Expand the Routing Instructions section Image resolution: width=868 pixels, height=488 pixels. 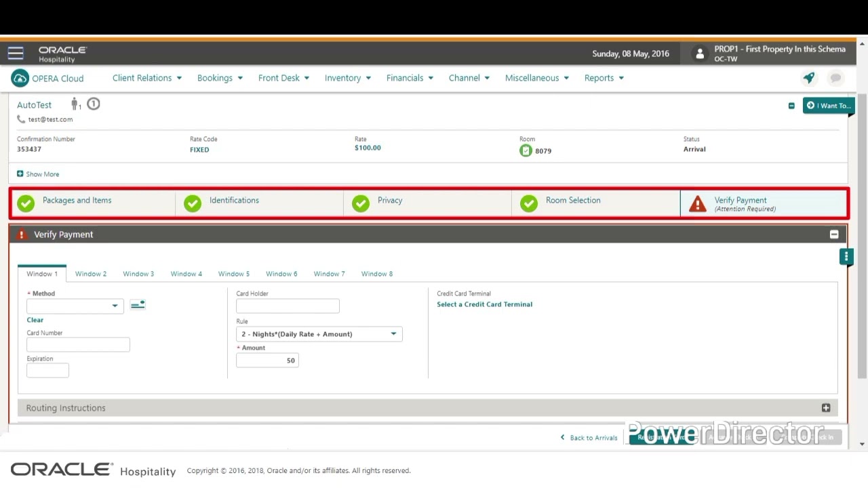coord(826,408)
